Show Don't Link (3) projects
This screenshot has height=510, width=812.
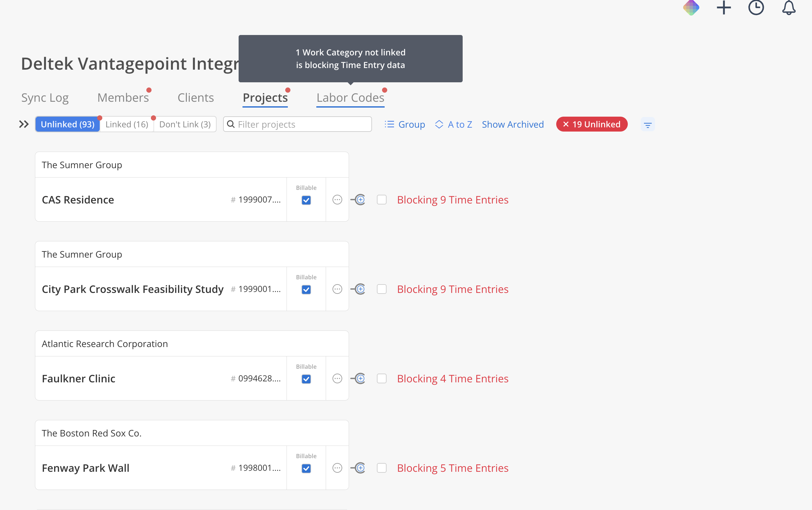coord(185,124)
